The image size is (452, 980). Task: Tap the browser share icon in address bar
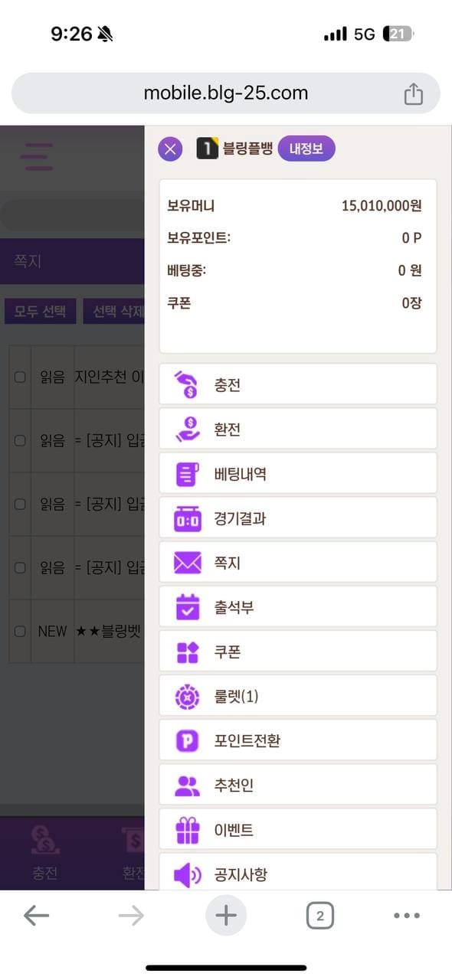click(413, 93)
